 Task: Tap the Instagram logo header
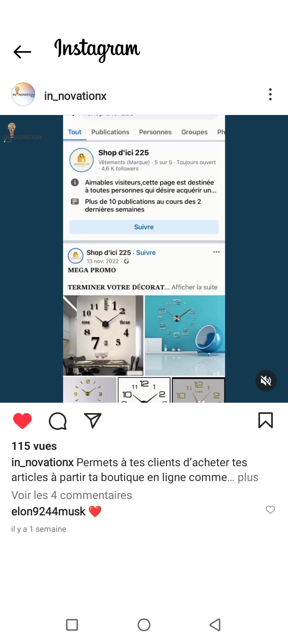(97, 50)
